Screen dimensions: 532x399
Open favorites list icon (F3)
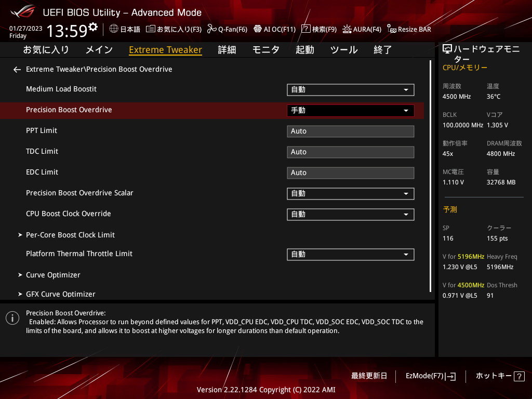tap(150, 29)
